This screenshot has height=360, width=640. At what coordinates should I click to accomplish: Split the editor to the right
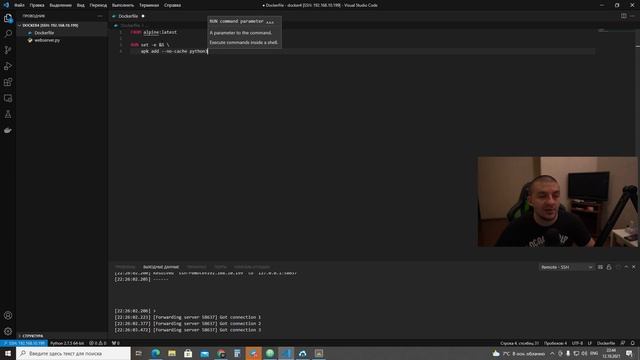point(624,16)
